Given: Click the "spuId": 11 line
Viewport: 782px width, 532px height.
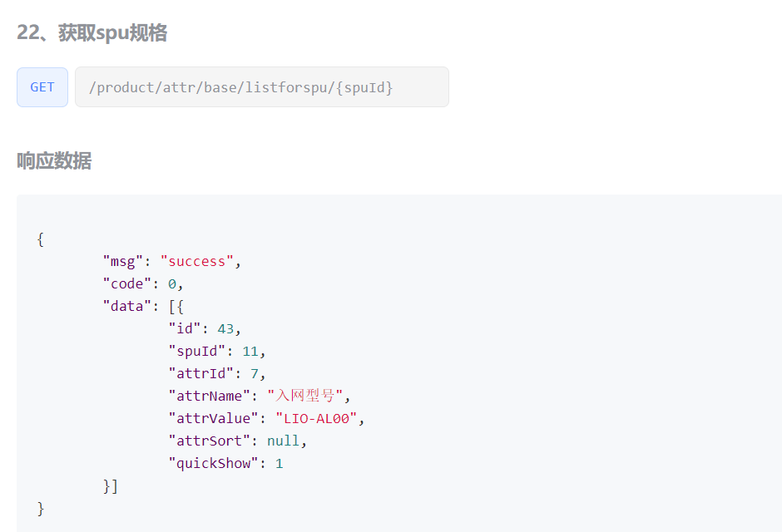Looking at the screenshot, I should 217,351.
